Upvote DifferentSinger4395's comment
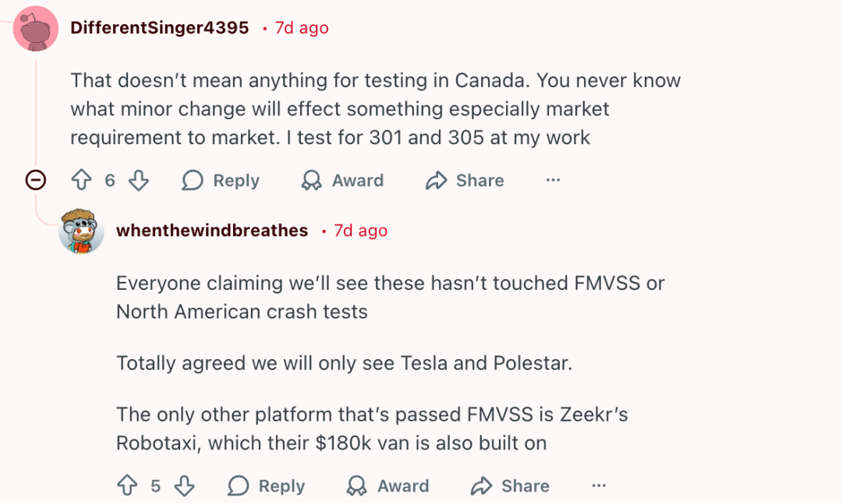The image size is (842, 504). tap(81, 181)
